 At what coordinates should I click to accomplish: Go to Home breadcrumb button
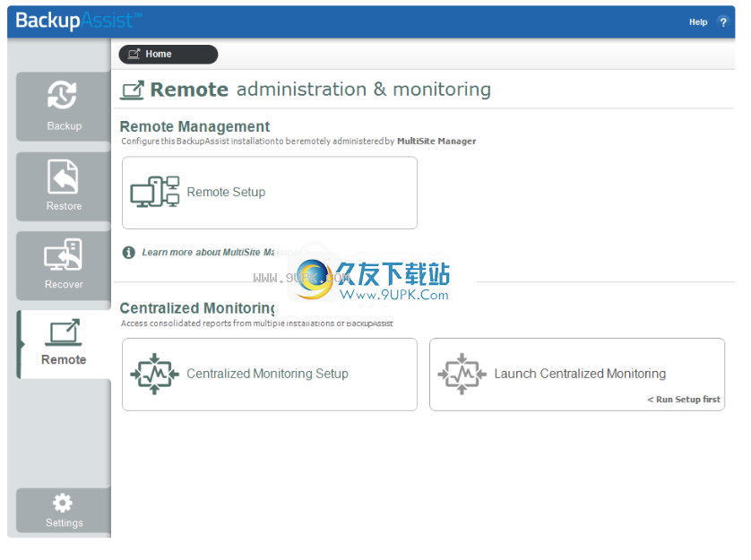tap(168, 54)
